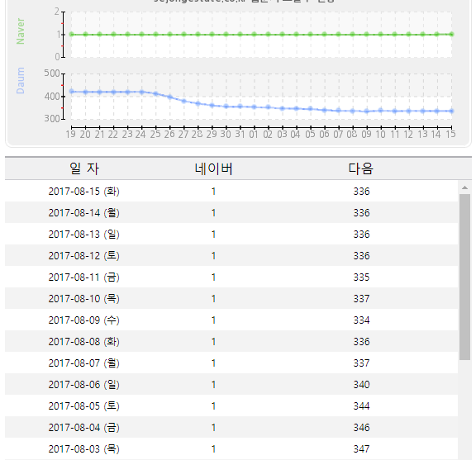Click the 네이버 column header

(213, 168)
